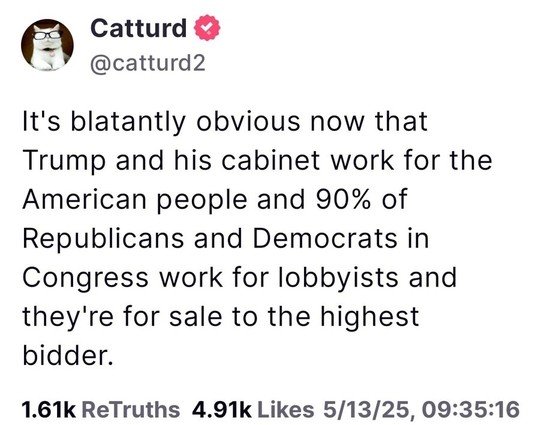
Task: Click the 09:35:16 time stamp
Action: [x=471, y=409]
